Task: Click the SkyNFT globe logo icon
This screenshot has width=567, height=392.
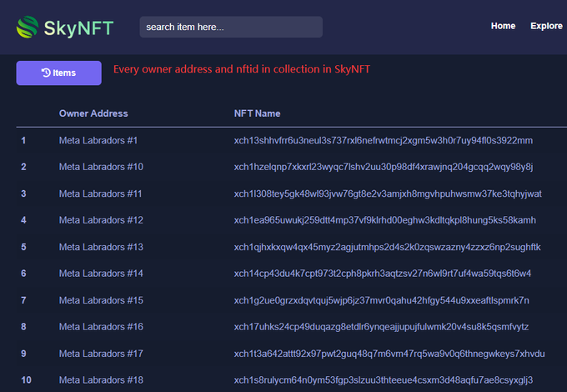Action: [28, 27]
